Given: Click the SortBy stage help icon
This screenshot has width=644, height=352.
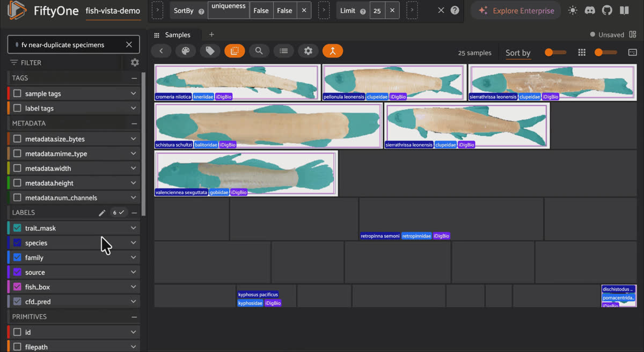Looking at the screenshot, I should point(201,11).
